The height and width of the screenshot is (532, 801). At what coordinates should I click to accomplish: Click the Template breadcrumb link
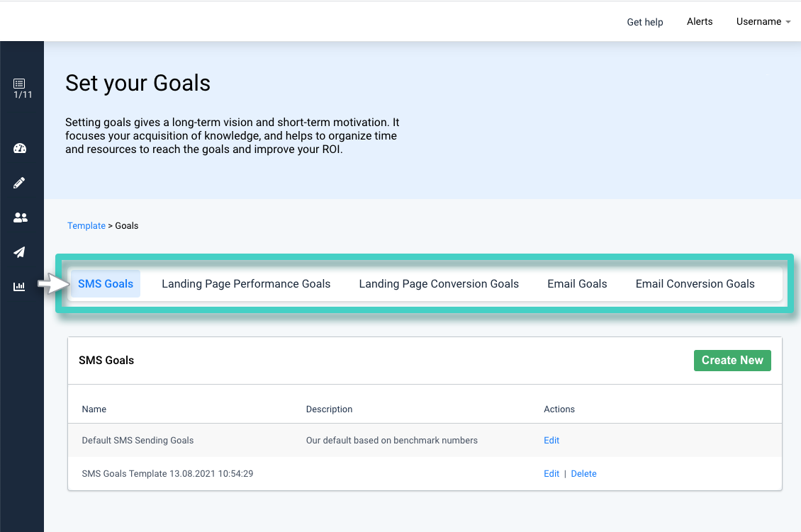(86, 226)
